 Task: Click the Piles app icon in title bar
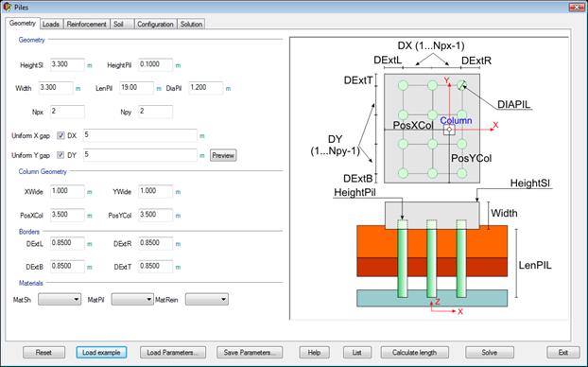7,8
